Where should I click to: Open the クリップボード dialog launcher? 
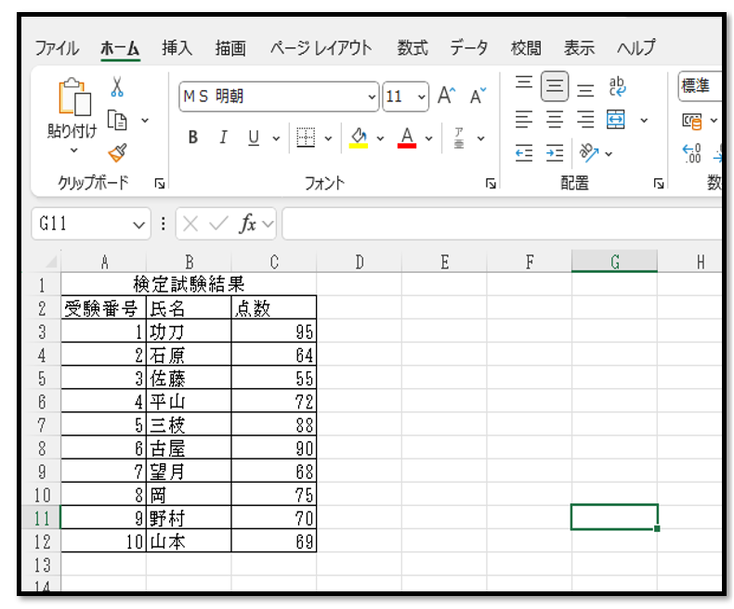coord(160,184)
